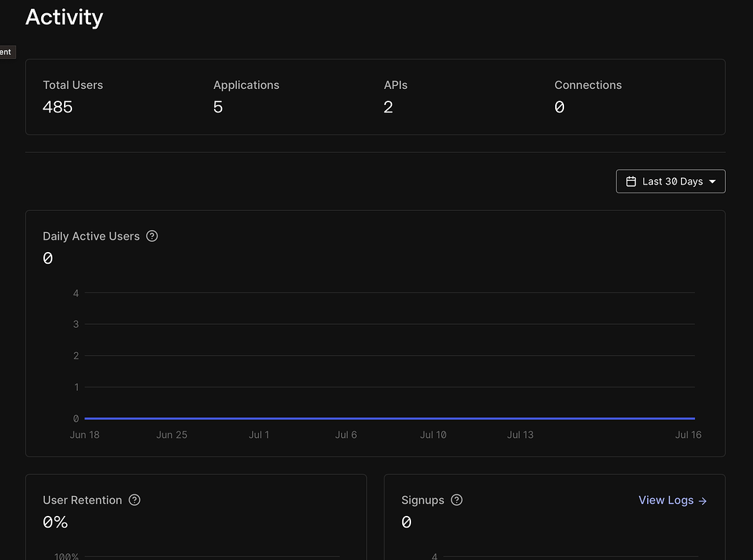753x560 pixels.
Task: Open View Logs from the Signups panel
Action: (x=665, y=500)
